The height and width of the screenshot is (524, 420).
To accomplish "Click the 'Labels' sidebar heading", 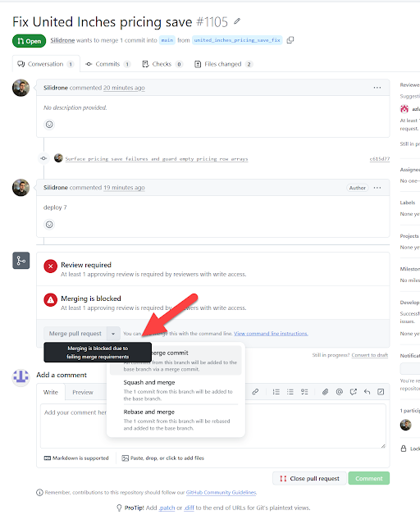I will 408,203.
